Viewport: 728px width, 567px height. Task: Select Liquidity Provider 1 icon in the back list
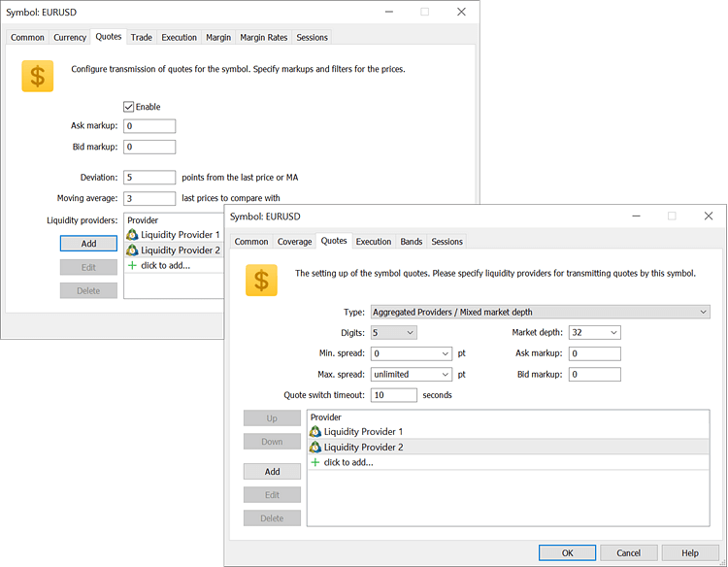click(133, 235)
